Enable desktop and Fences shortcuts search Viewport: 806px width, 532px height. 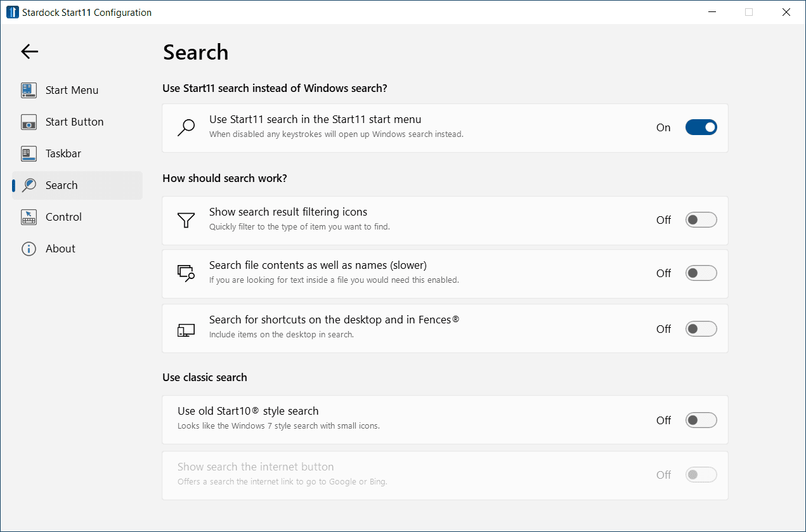[x=701, y=329]
